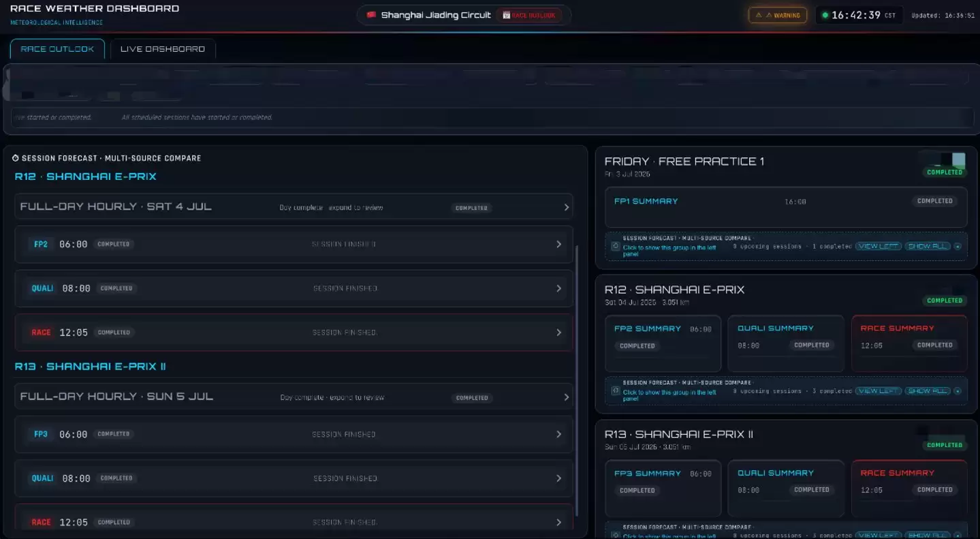Viewport: 980px width, 539px height.
Task: Open the FP1 Summary tile
Action: 786,207
